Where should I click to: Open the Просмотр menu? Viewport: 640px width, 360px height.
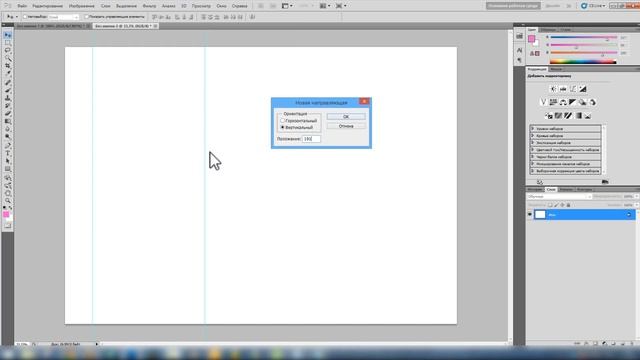point(201,6)
